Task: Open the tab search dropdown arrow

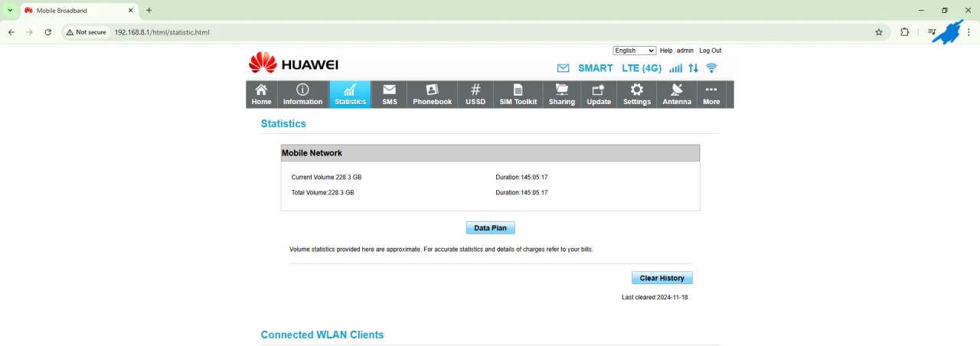Action: 10,11
